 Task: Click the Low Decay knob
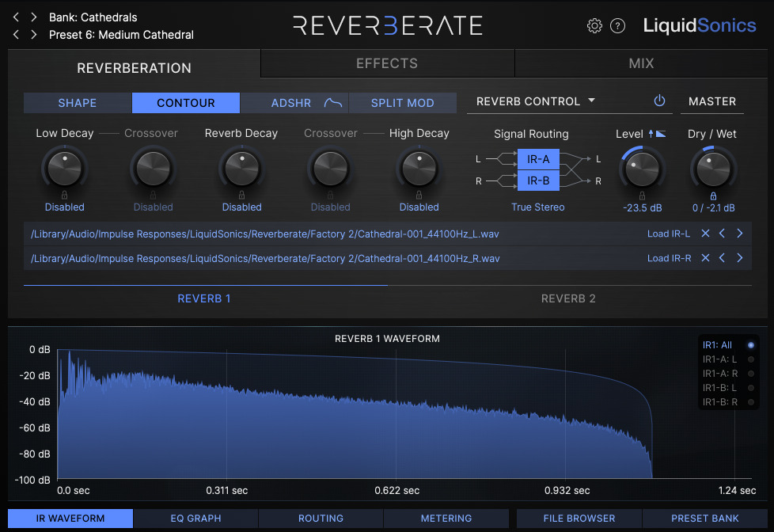[x=64, y=168]
